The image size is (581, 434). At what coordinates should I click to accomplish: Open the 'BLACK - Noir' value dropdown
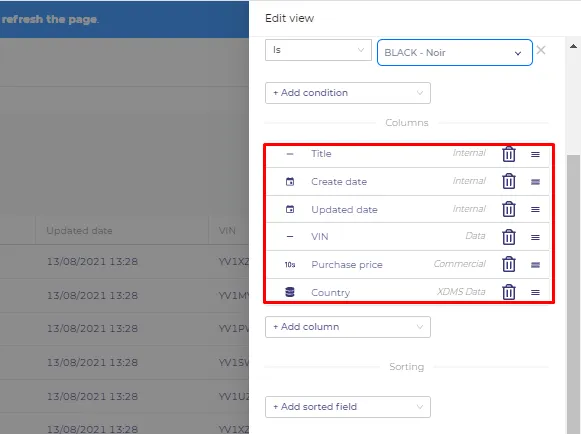click(455, 53)
